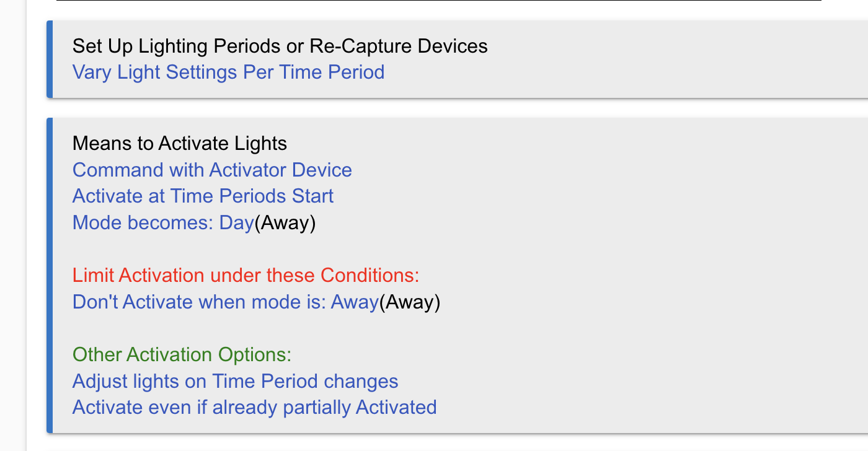Click the blue left border of the Activate Lights panel

coord(50,275)
